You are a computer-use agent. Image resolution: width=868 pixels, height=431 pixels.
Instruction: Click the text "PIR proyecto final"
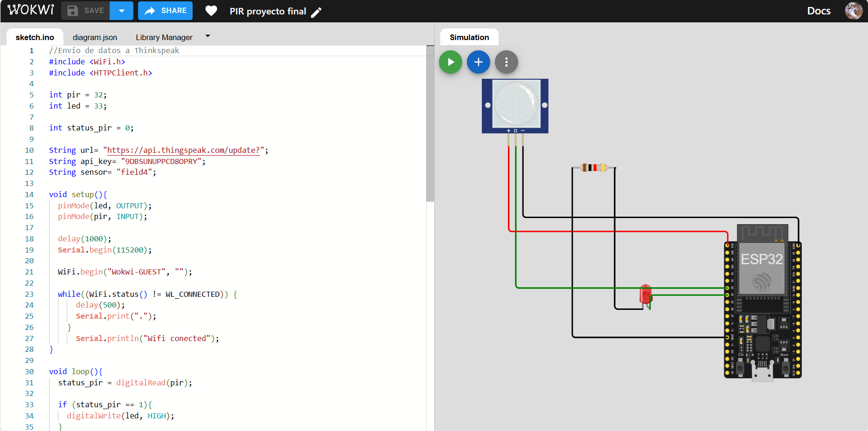[x=268, y=11]
